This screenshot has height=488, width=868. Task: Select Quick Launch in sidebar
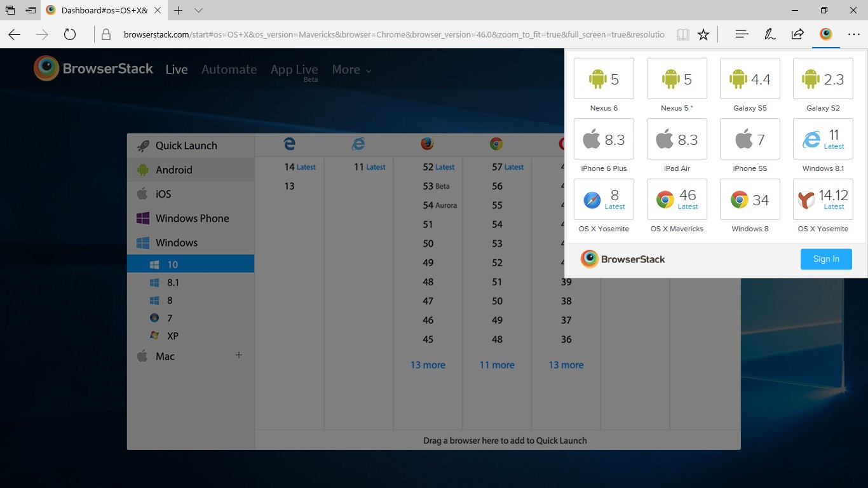click(191, 146)
